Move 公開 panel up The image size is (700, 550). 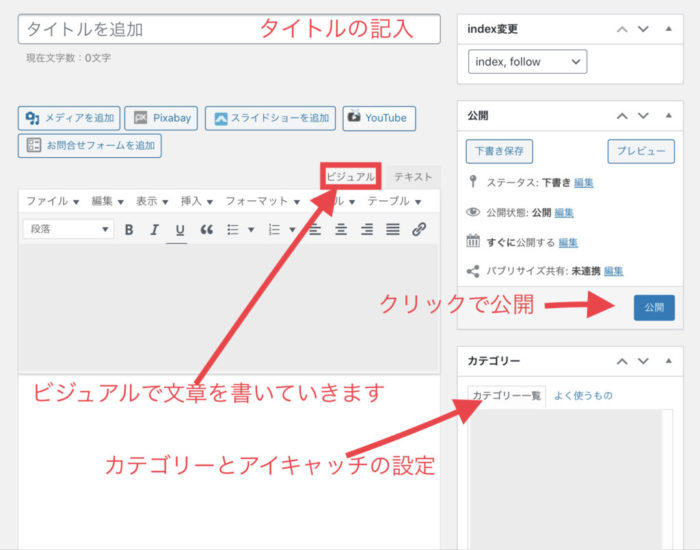pyautogui.click(x=622, y=116)
